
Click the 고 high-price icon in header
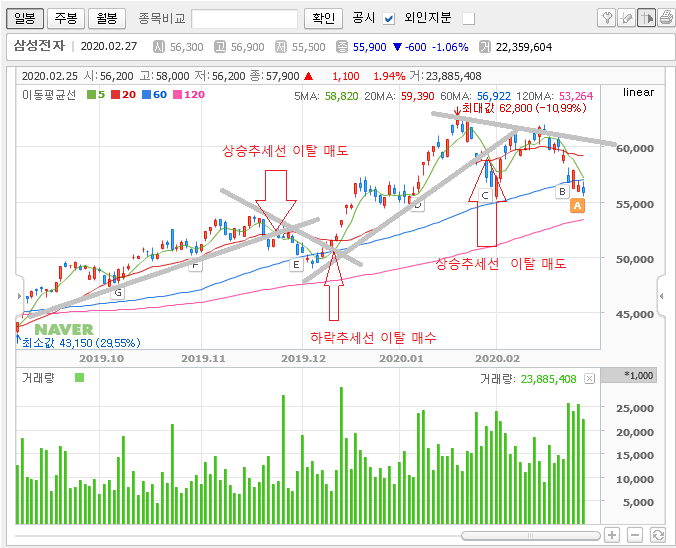pyautogui.click(x=220, y=47)
